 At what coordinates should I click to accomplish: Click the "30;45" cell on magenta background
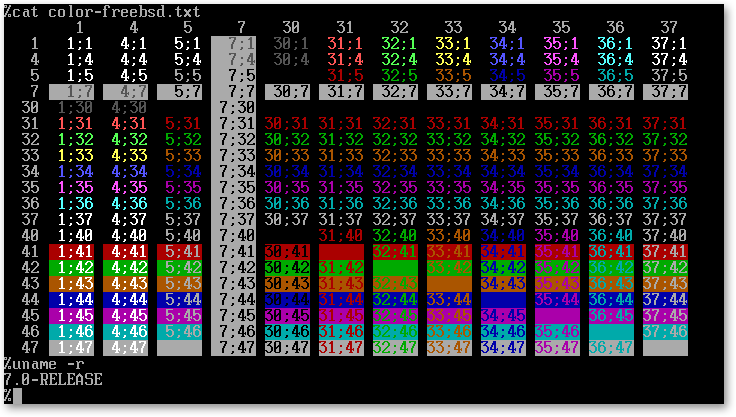[287, 316]
